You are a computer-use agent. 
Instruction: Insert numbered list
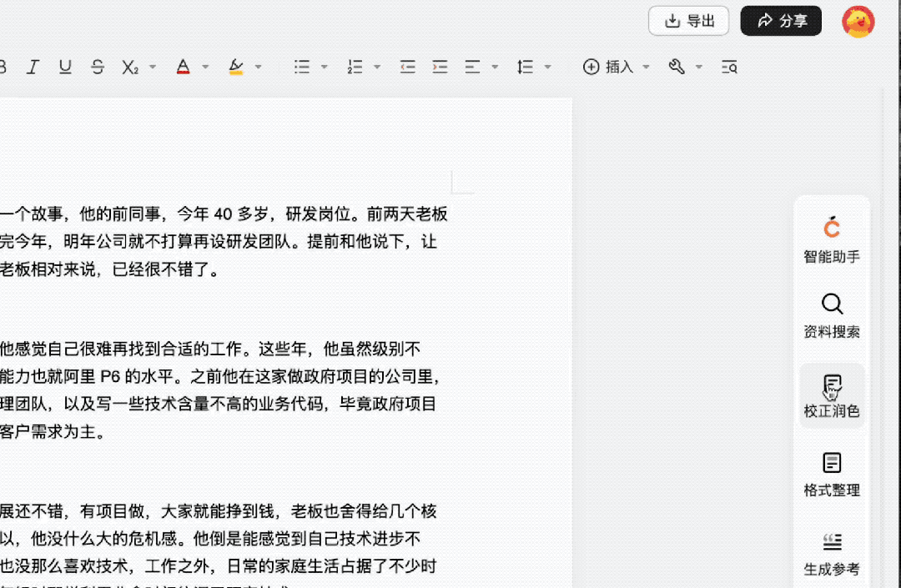[355, 68]
